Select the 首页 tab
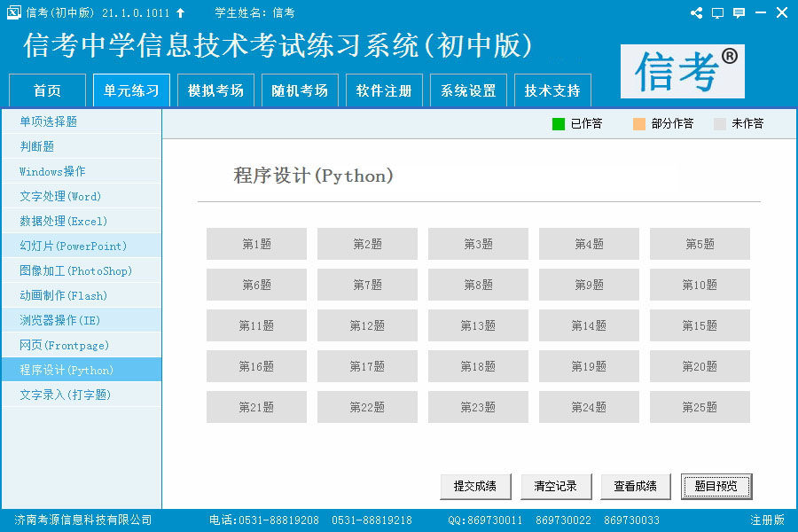This screenshot has width=798, height=532. tap(46, 90)
